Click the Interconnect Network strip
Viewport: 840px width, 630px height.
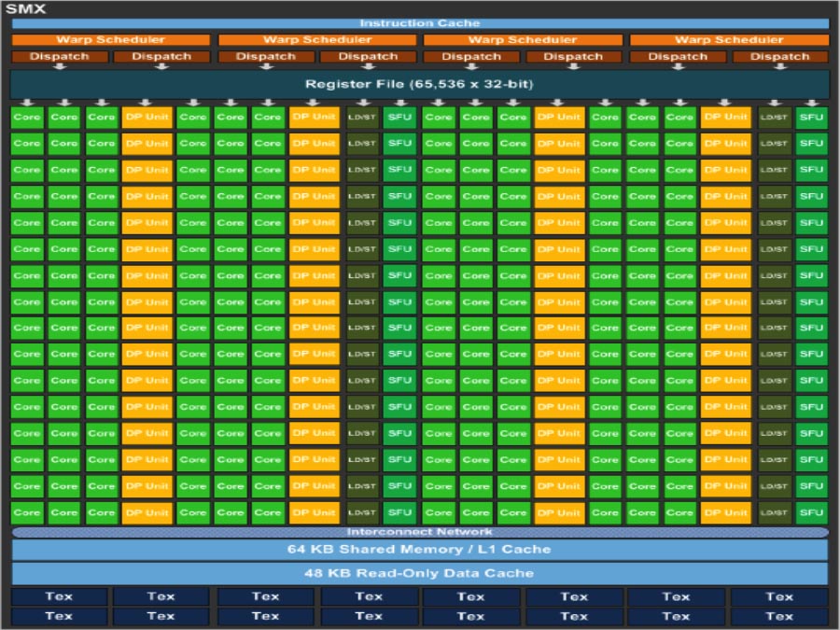point(420,532)
